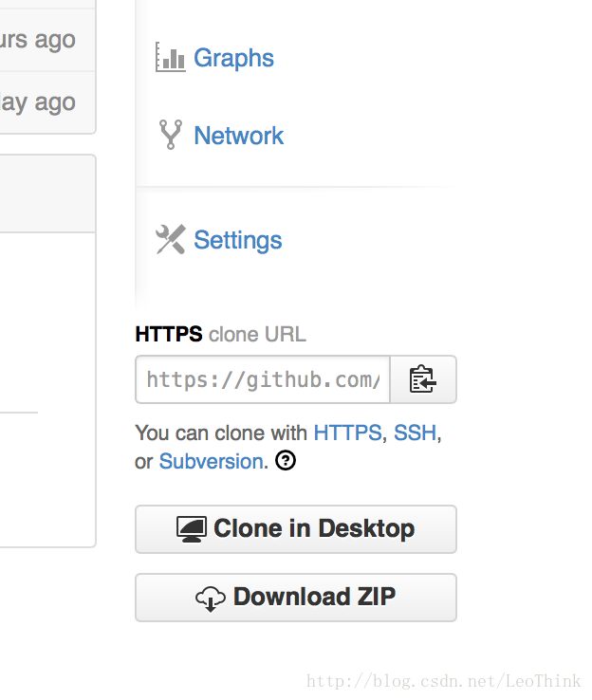Open the clone help question mark icon
592x700 pixels.
[286, 461]
